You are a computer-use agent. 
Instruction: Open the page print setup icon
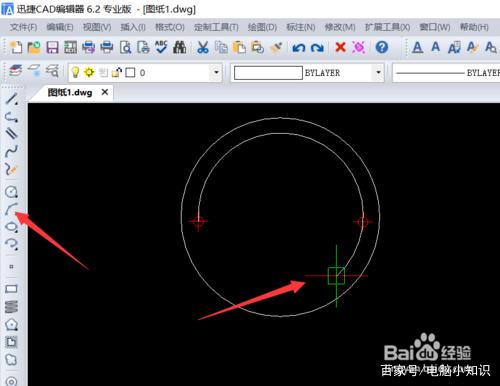(143, 47)
